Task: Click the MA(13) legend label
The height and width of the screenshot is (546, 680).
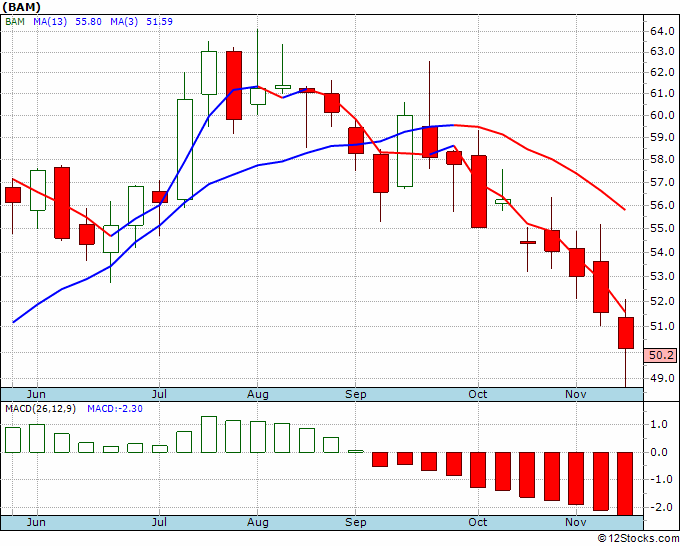Action: 50,21
